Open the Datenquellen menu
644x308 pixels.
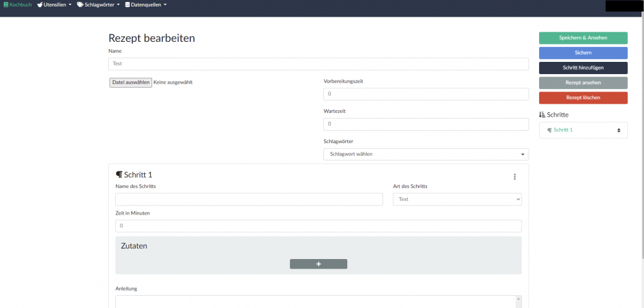pyautogui.click(x=146, y=5)
